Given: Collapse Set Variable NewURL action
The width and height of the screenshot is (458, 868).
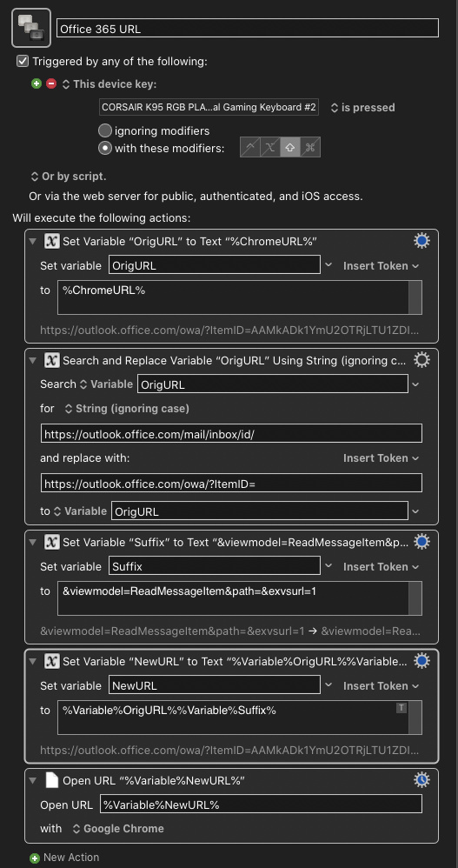Looking at the screenshot, I should (x=33, y=662).
